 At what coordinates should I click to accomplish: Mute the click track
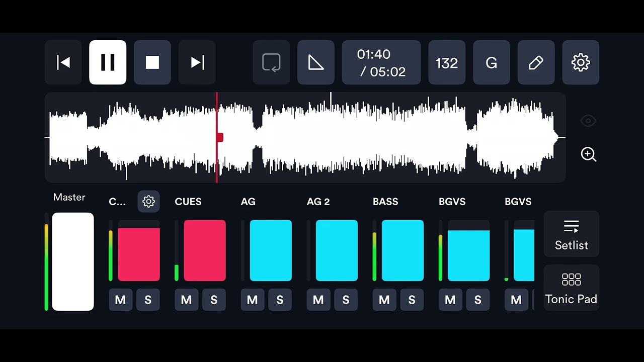(x=120, y=300)
